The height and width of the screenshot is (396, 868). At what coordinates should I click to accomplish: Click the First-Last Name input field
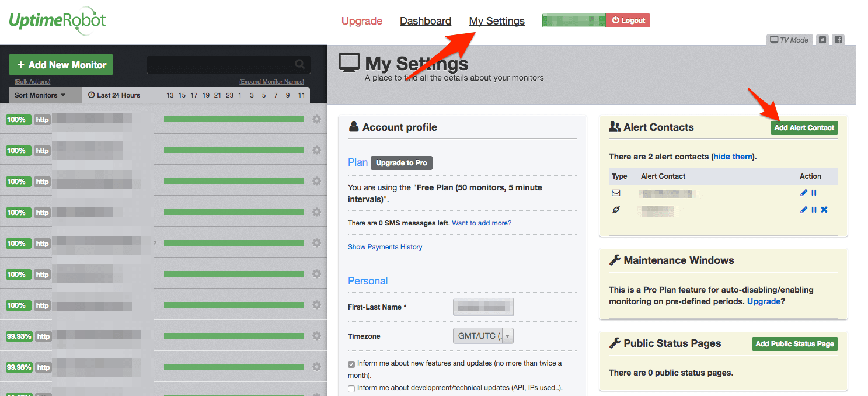[x=483, y=307]
